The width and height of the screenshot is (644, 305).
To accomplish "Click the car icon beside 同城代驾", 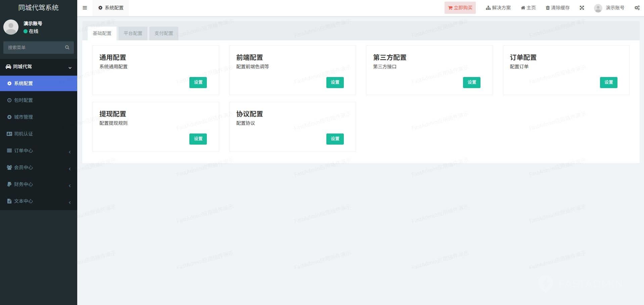I will 8,67.
